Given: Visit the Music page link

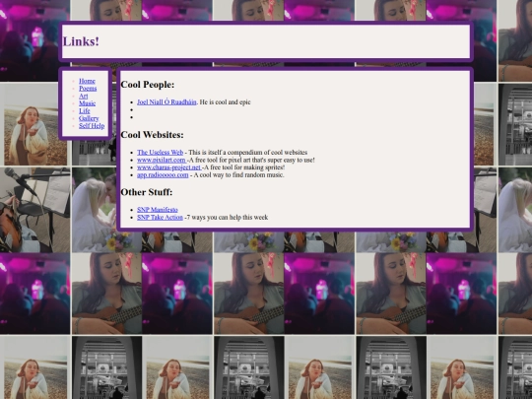Looking at the screenshot, I should (88, 103).
